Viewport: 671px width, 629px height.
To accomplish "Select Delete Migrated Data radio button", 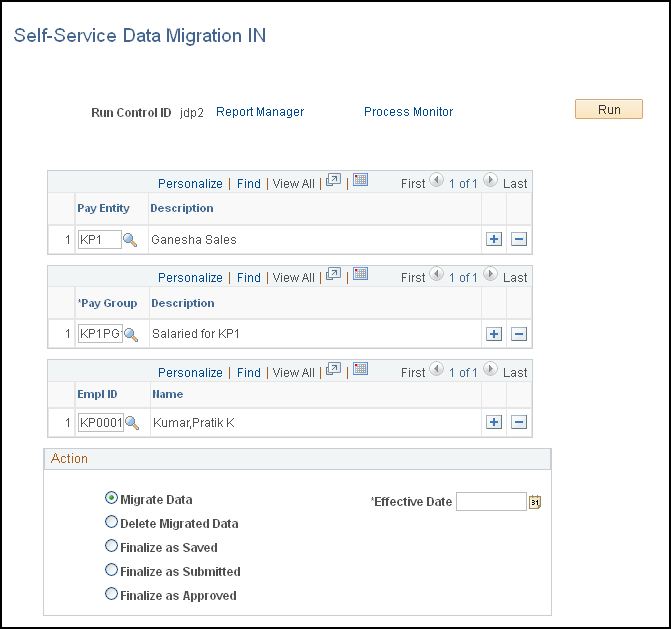I will 111,522.
